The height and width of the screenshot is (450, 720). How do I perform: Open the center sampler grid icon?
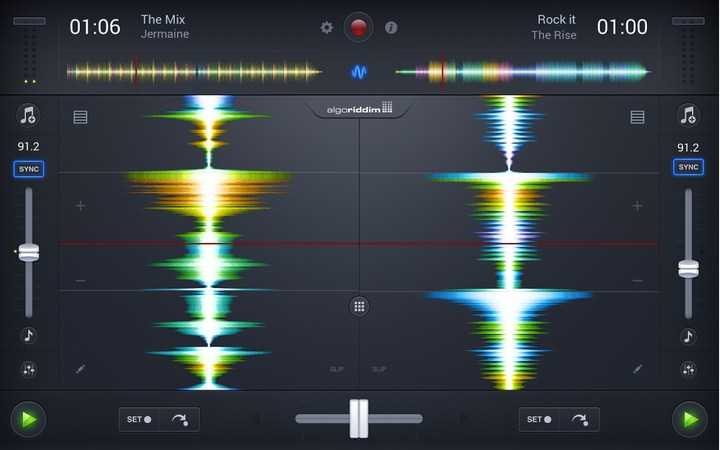360,307
